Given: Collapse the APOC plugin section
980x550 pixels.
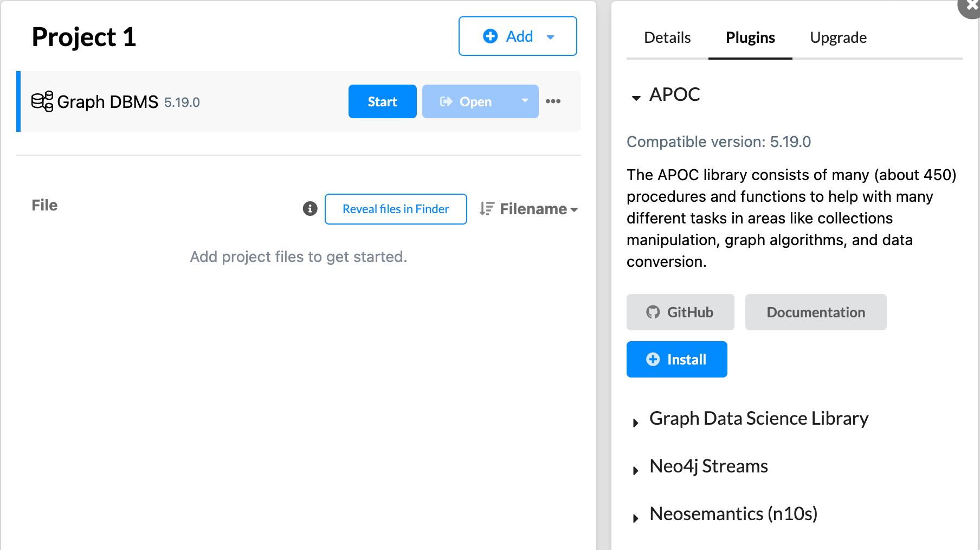Looking at the screenshot, I should point(636,98).
